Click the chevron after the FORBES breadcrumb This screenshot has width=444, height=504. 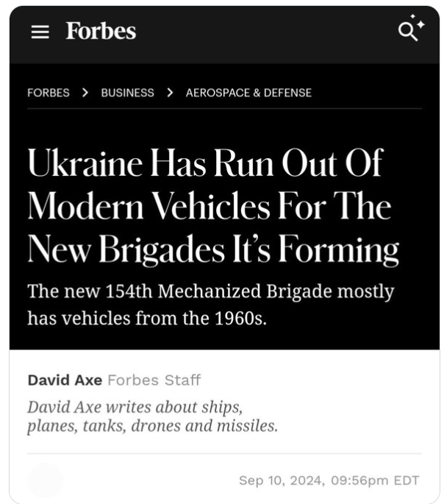coord(85,93)
